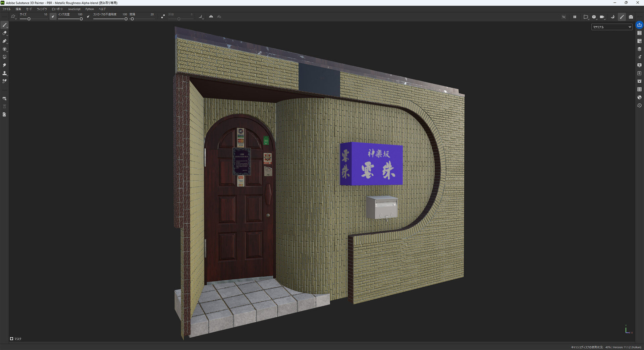
Task: Toggle the Mask checkbox
Action: pyautogui.click(x=12, y=339)
